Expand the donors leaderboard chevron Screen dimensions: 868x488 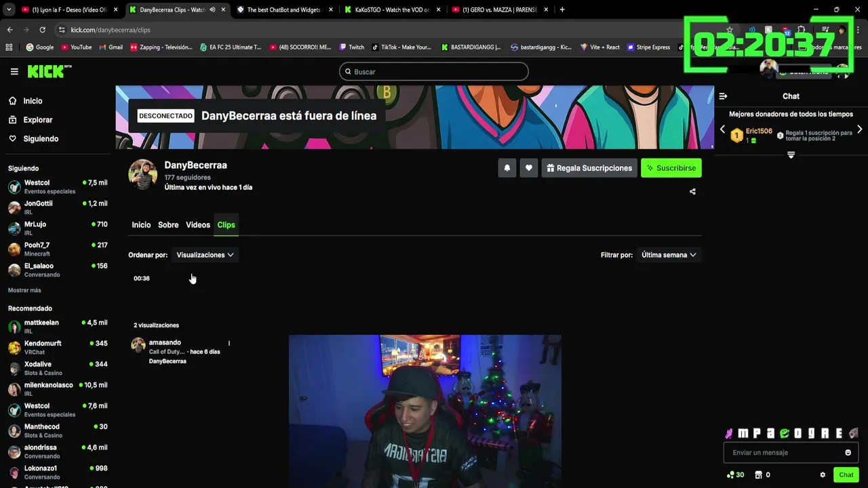(x=791, y=155)
